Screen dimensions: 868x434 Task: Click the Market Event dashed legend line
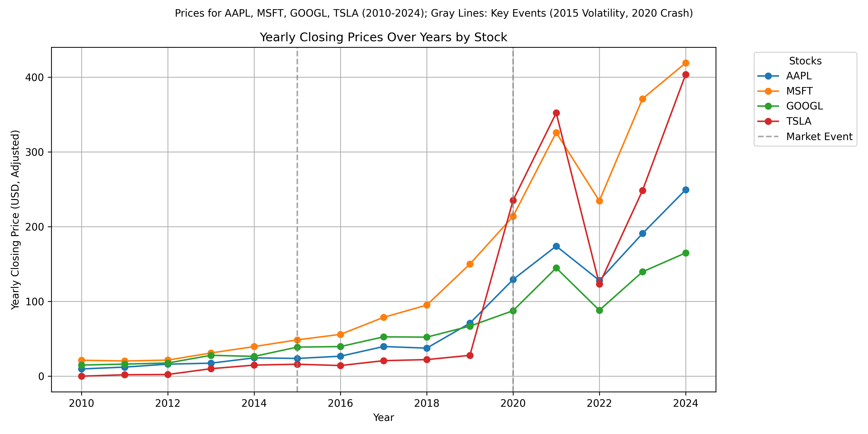point(768,136)
